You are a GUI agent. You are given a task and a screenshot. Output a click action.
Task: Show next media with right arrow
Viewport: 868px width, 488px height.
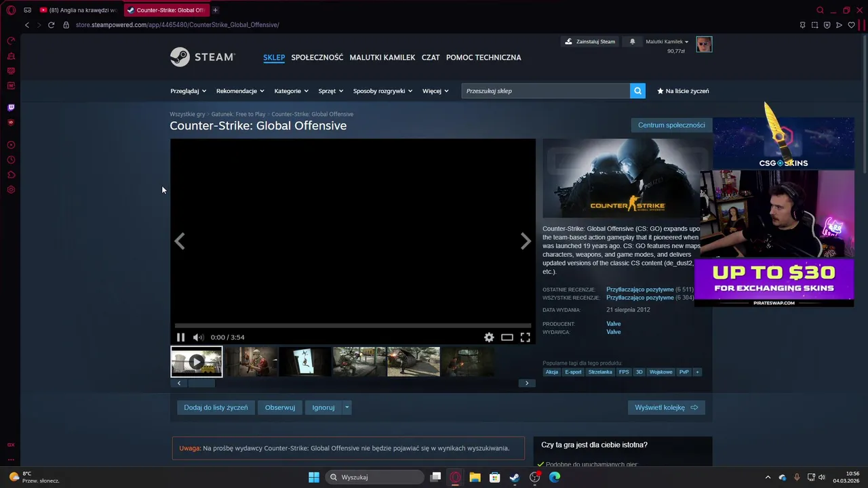526,241
